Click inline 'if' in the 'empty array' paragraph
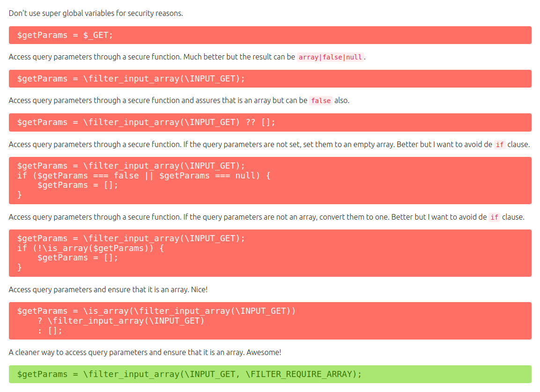 click(x=500, y=145)
